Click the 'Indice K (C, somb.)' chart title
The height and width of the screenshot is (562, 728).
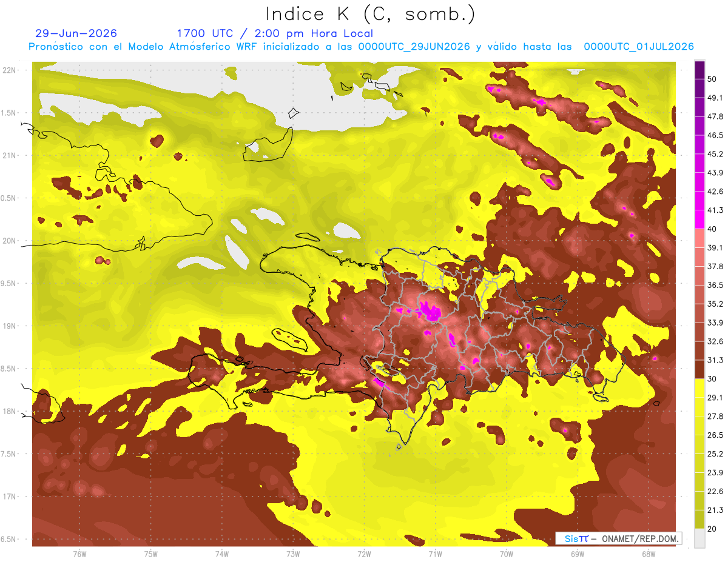tap(371, 14)
